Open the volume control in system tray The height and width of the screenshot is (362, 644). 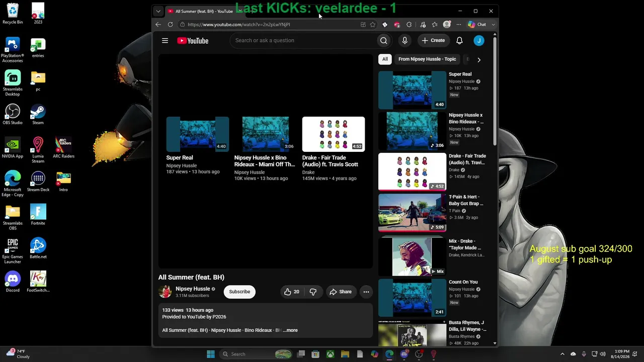click(603, 354)
